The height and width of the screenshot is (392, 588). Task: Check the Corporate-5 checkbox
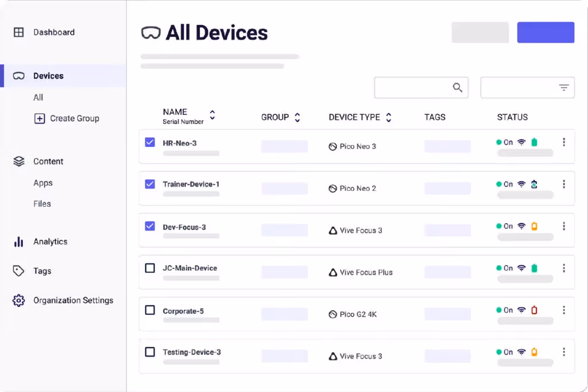point(150,310)
